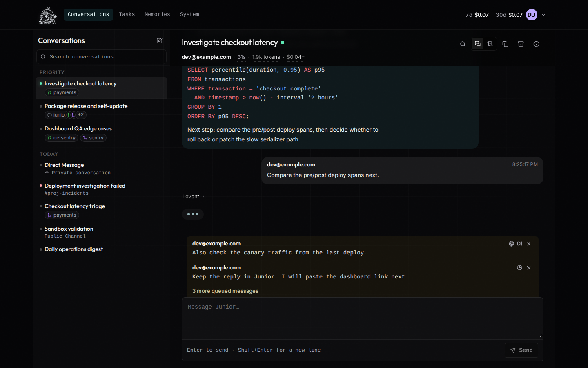Click the 7d $0.07 cost indicator

477,15
